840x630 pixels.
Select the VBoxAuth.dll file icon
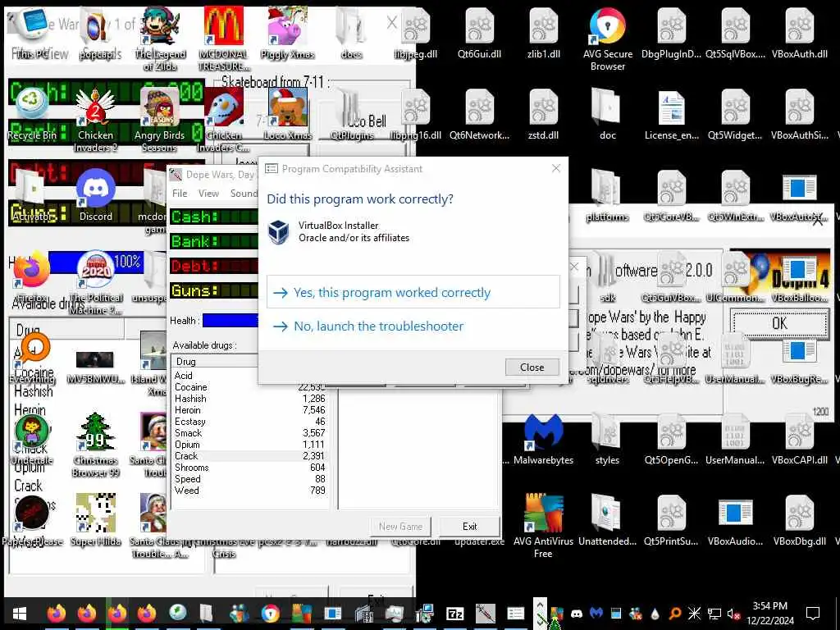click(x=799, y=33)
